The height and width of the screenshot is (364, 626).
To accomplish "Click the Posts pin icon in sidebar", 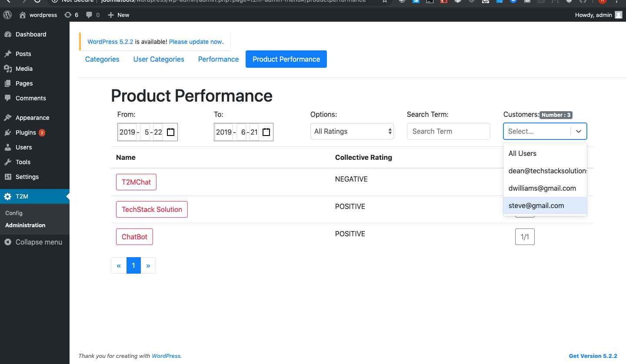I will coord(8,54).
